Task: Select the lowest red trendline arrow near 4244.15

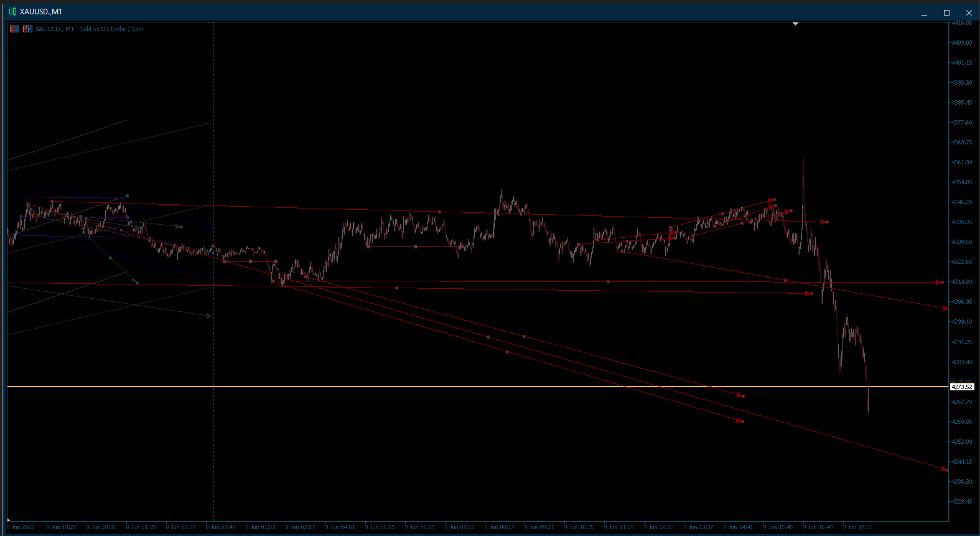Action: pyautogui.click(x=945, y=469)
